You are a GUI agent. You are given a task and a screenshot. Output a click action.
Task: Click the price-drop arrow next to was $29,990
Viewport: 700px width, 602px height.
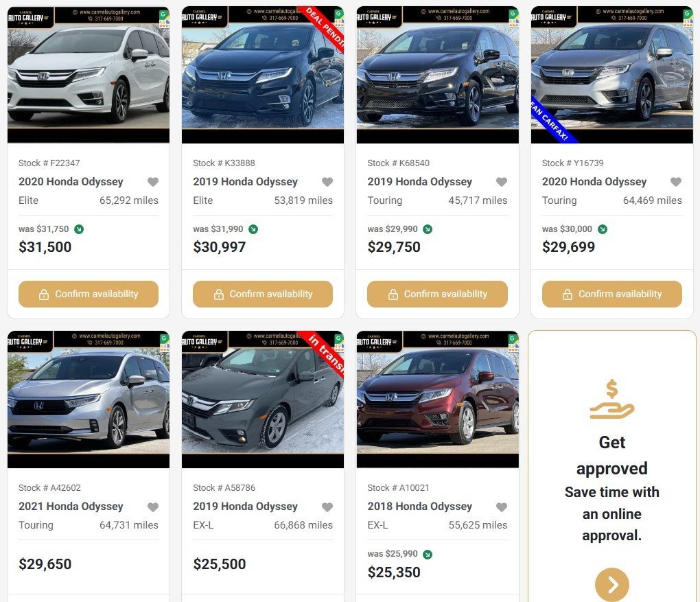point(427,229)
